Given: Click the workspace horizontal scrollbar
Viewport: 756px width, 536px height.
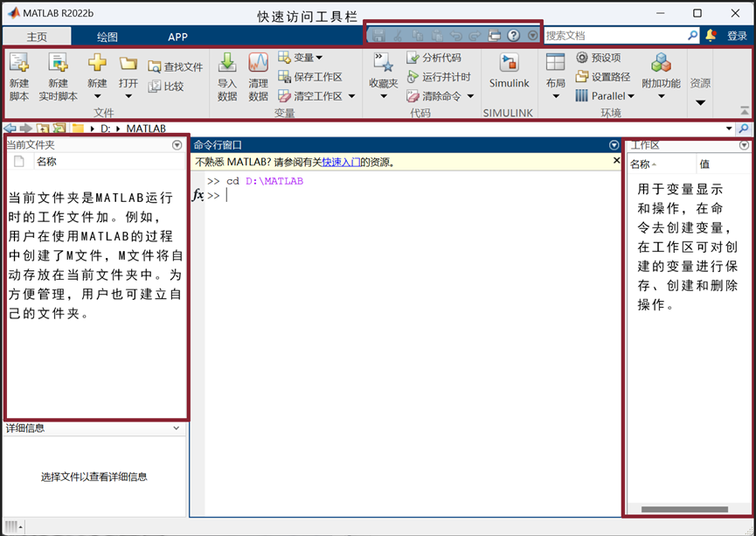Looking at the screenshot, I should tap(684, 510).
